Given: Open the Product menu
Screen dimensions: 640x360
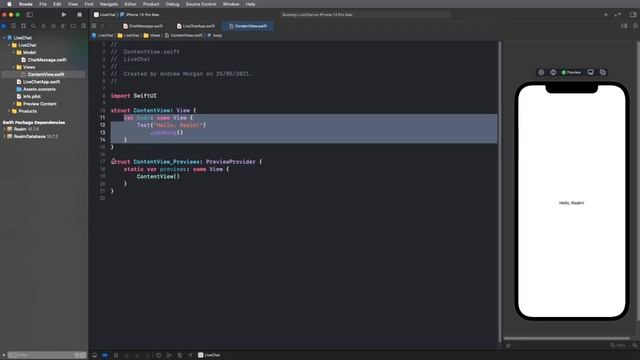Looking at the screenshot, I should click(151, 4).
